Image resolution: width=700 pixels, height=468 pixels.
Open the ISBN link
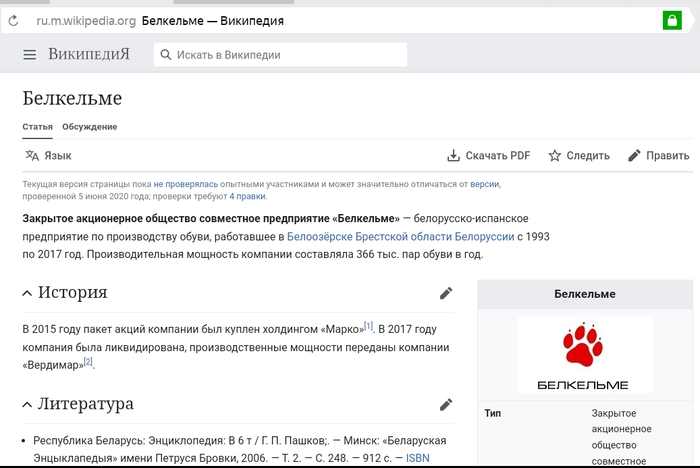tap(417, 458)
